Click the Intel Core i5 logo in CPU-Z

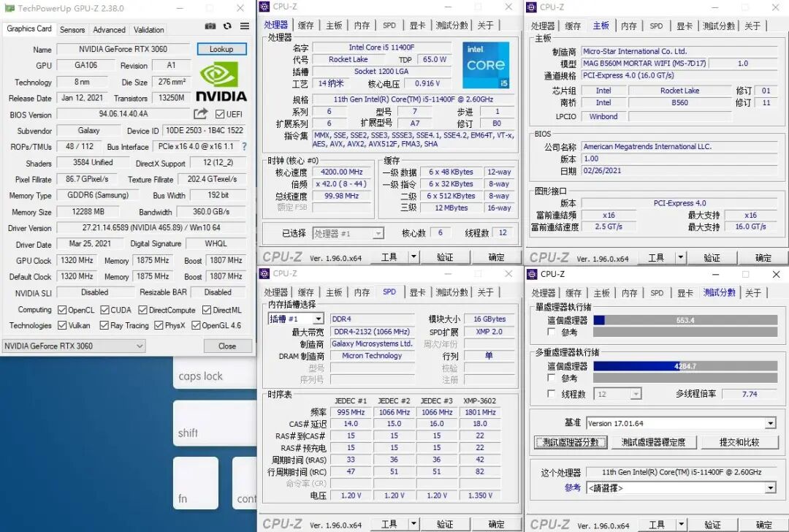pyautogui.click(x=486, y=65)
